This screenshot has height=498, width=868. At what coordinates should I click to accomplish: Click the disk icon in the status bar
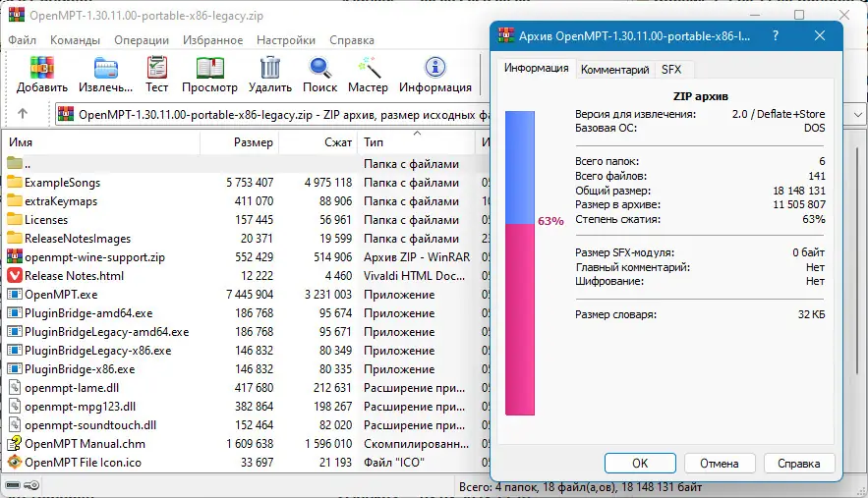click(13, 485)
